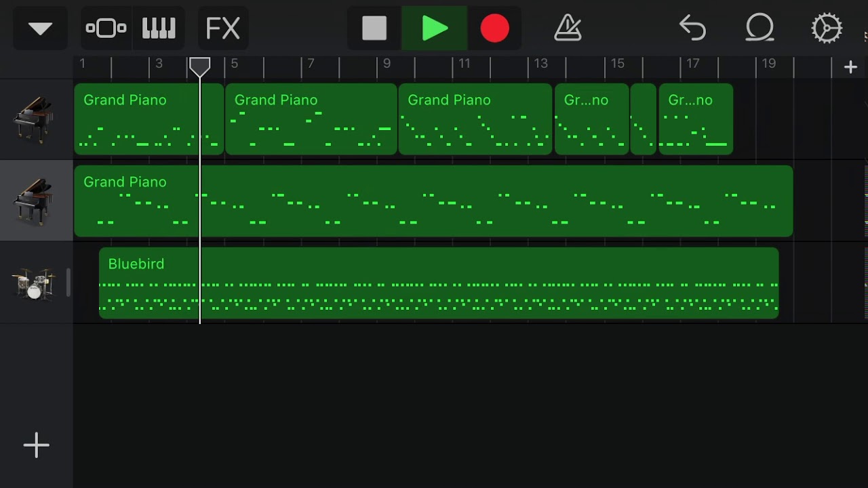The image size is (868, 488).
Task: Select the long Grand Piano region on track two
Action: tap(432, 201)
